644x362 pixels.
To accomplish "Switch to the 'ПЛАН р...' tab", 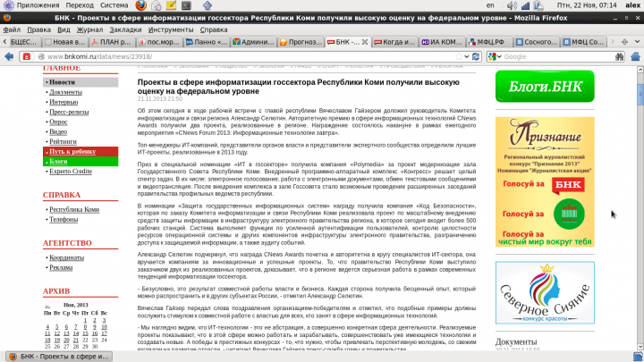I will tap(111, 42).
